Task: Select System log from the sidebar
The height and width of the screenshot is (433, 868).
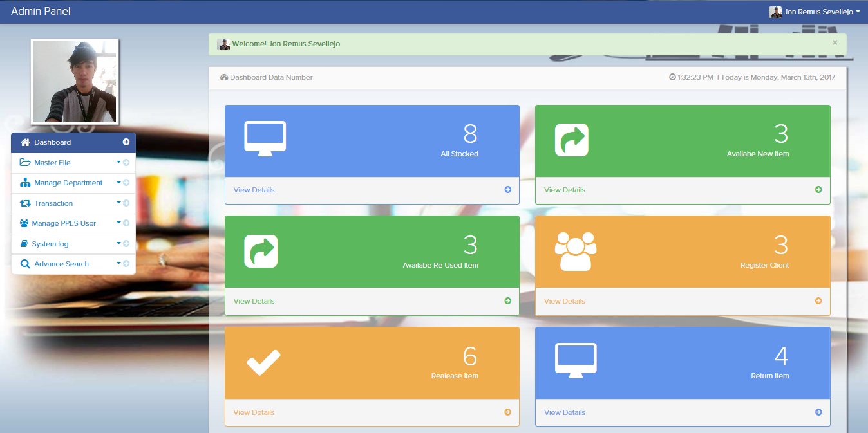Action: pos(50,243)
